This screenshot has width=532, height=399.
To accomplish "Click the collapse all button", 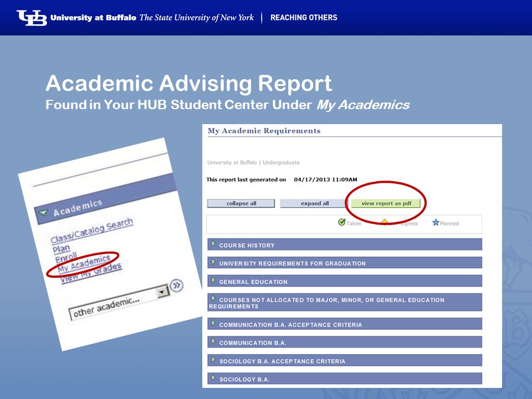I will [241, 203].
